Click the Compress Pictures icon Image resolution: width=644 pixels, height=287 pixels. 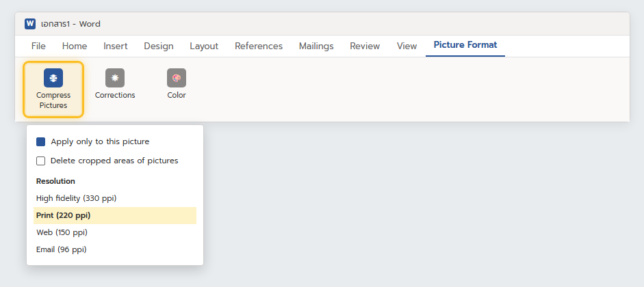point(53,78)
